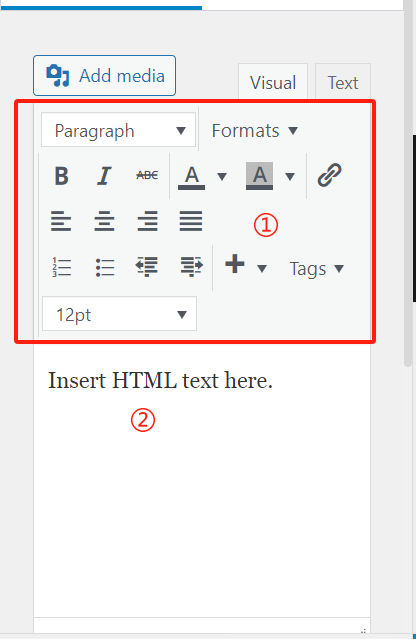Apply strikethrough formatting
416x639 pixels.
pos(147,176)
